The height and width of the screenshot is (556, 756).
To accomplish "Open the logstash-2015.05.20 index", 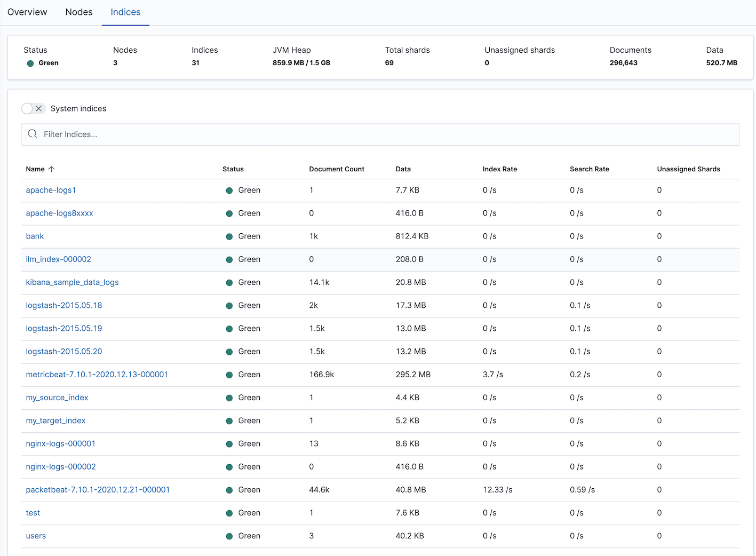I will click(64, 351).
